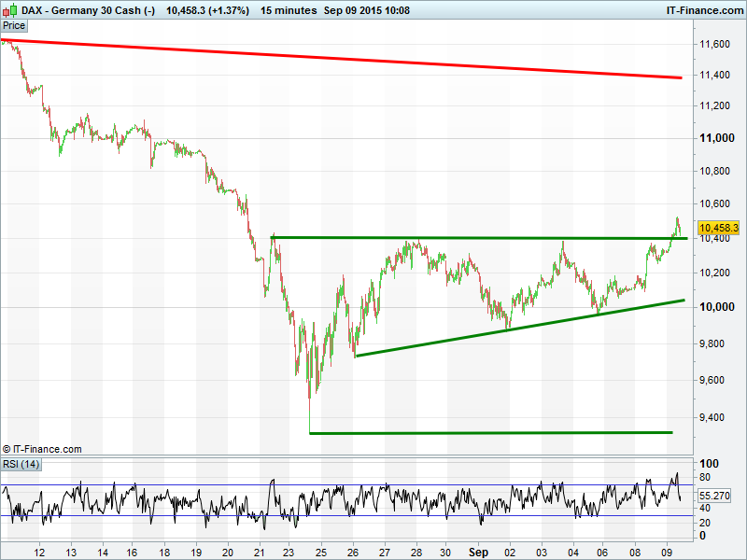Image resolution: width=747 pixels, height=560 pixels.
Task: Click the 10,000 price axis label
Action: [x=715, y=307]
